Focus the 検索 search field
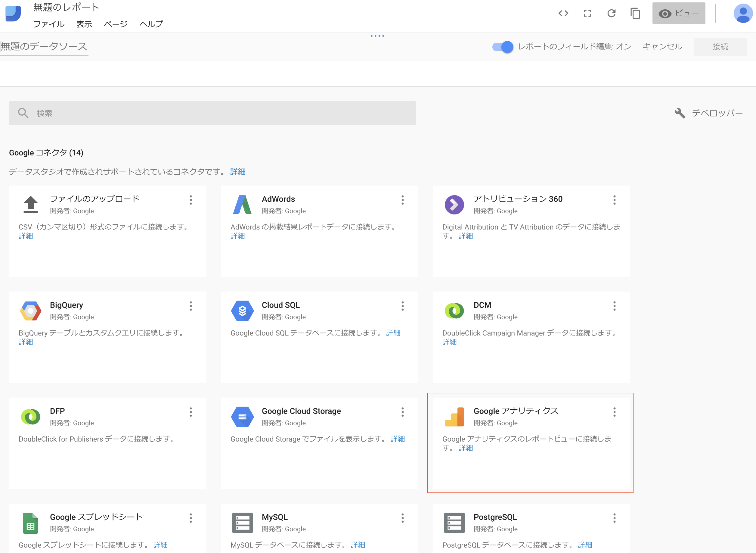This screenshot has height=553, width=756. pyautogui.click(x=212, y=113)
